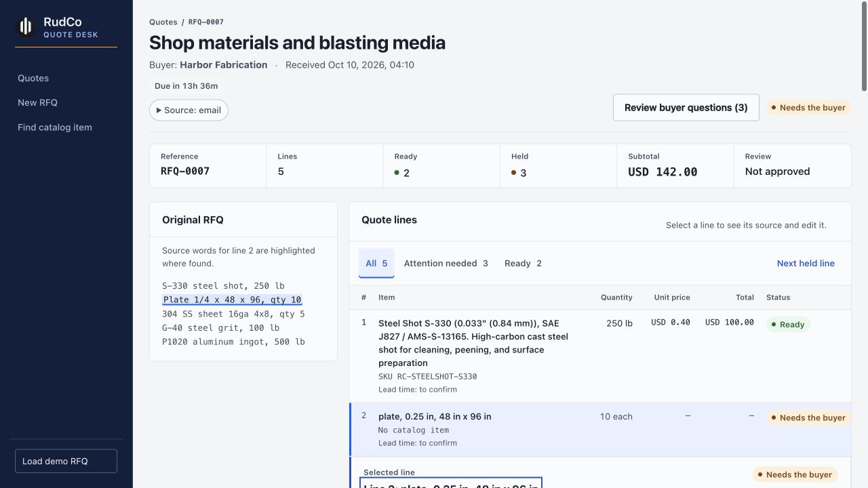Open New RFQ in sidebar

click(37, 102)
